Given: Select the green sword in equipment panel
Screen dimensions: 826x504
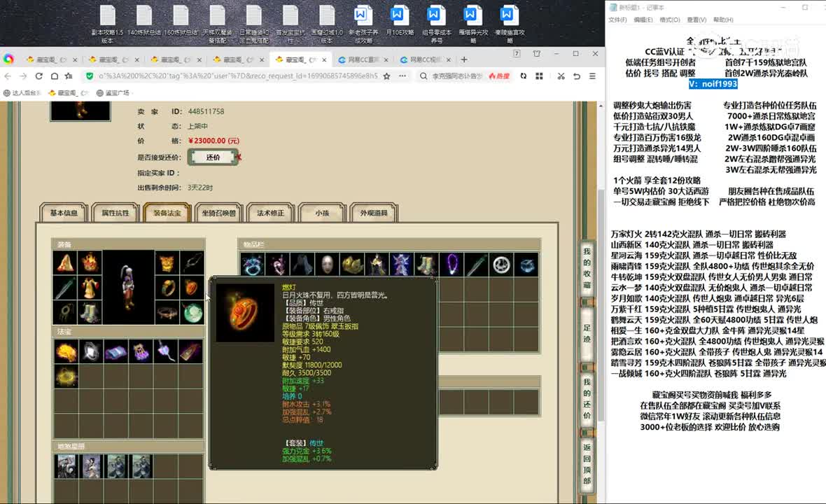Looking at the screenshot, I should [x=65, y=288].
